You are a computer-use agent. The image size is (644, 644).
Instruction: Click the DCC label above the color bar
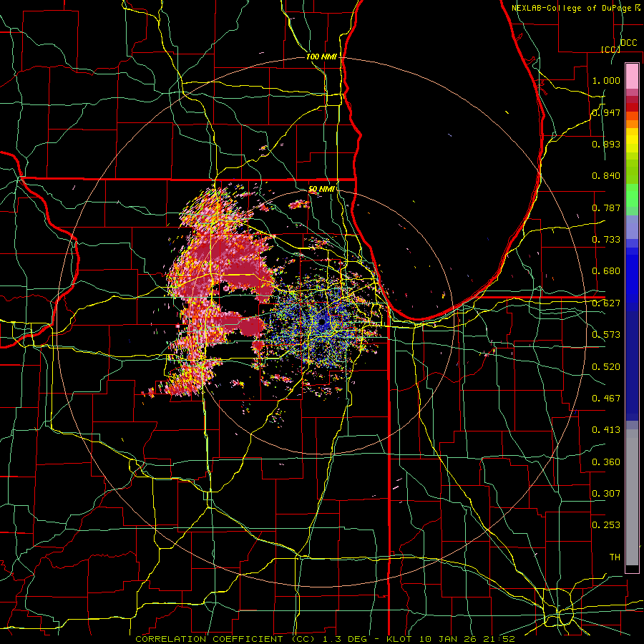pos(629,43)
